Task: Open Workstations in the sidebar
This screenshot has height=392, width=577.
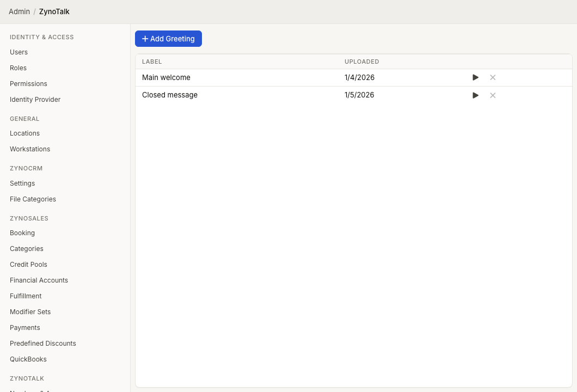Action: coord(30,149)
